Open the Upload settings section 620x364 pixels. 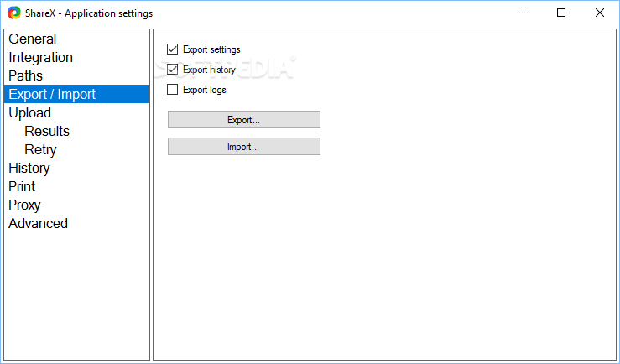tap(30, 112)
